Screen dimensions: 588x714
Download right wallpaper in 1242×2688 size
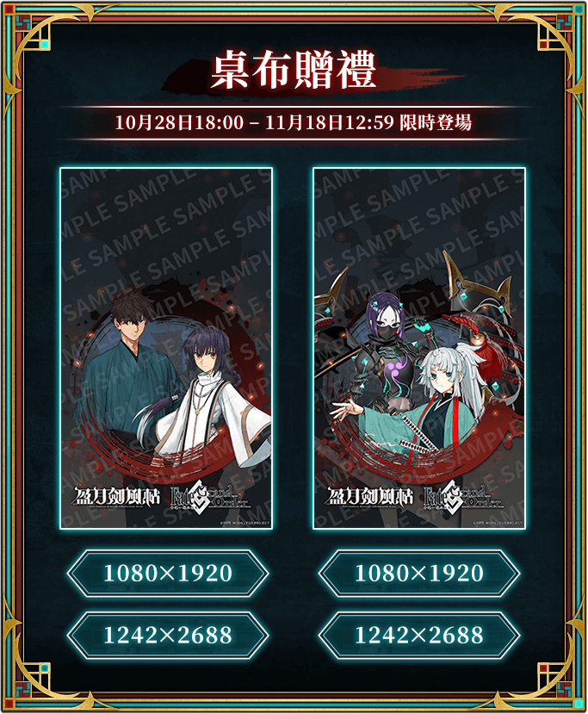tap(418, 636)
